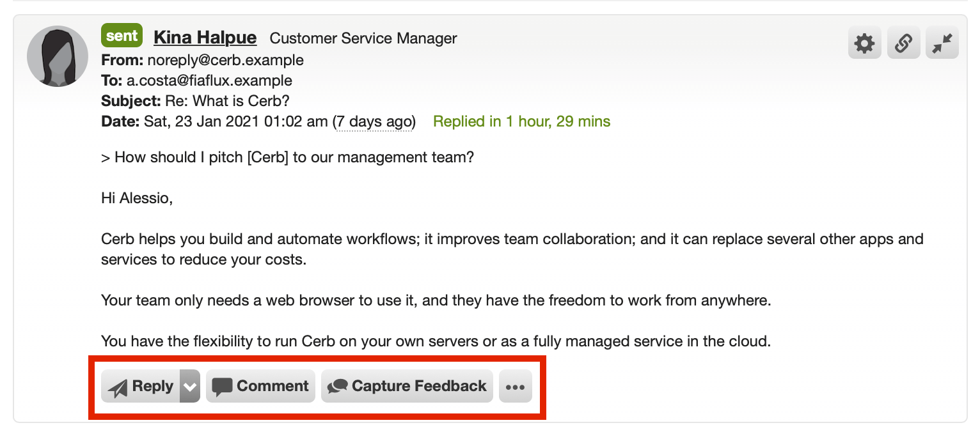Click the dotted '7 days ago' timestamp
The height and width of the screenshot is (432, 980).
(374, 121)
